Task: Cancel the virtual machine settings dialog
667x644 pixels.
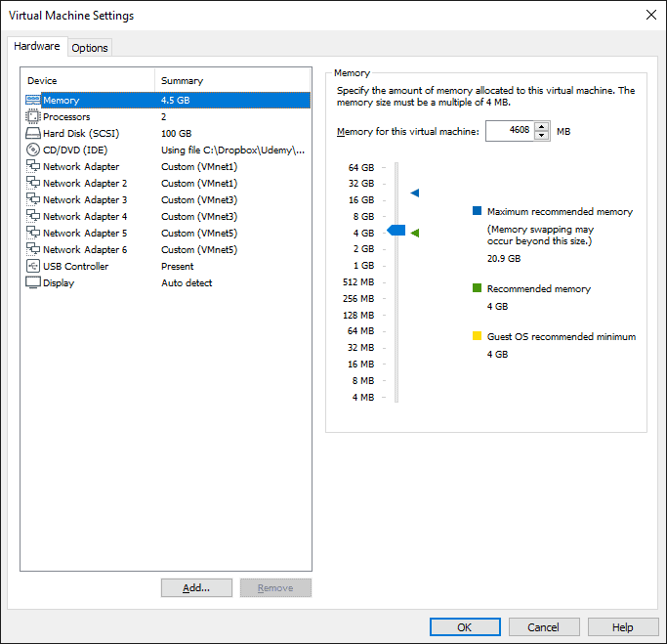Action: [543, 627]
